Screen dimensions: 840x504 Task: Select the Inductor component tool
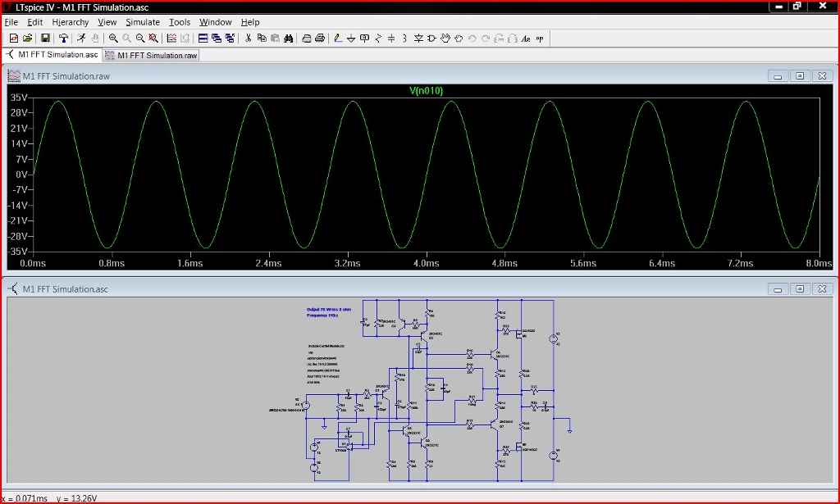[x=404, y=38]
